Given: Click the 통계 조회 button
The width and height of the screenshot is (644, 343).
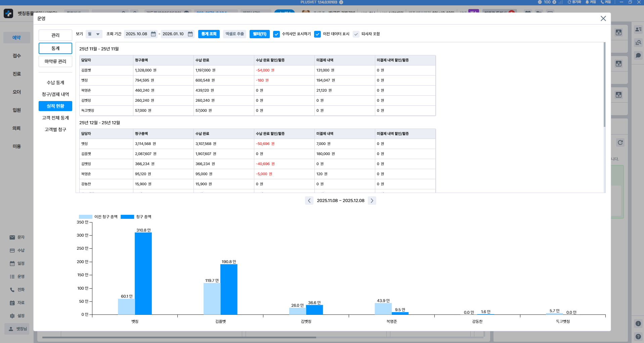Looking at the screenshot, I should 209,34.
